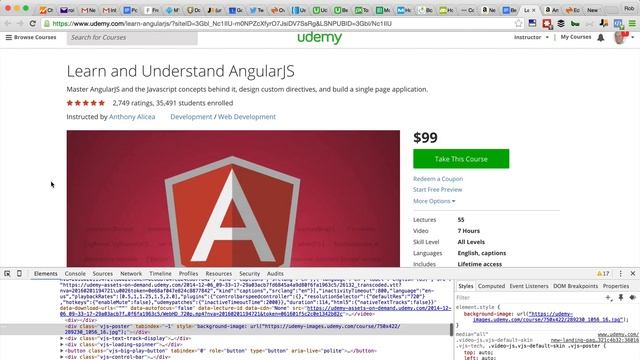
Task: Select the Properties tab
Action: click(x=616, y=286)
